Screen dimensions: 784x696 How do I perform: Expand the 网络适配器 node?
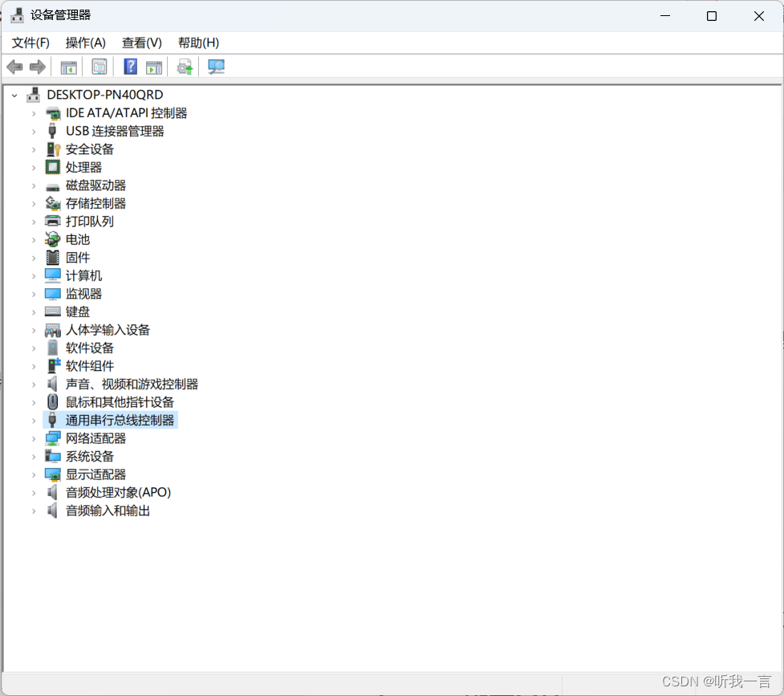click(34, 439)
